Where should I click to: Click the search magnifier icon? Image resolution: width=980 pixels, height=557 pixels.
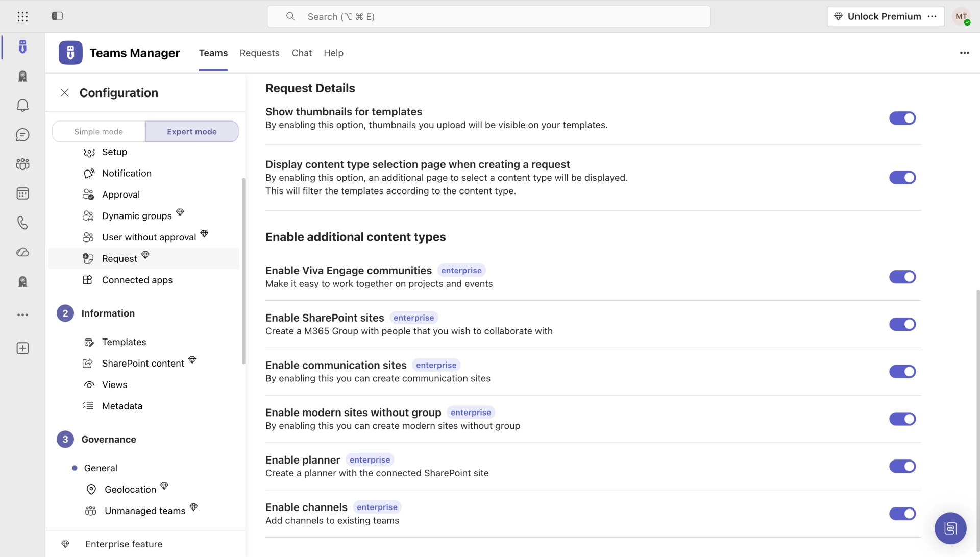click(290, 16)
